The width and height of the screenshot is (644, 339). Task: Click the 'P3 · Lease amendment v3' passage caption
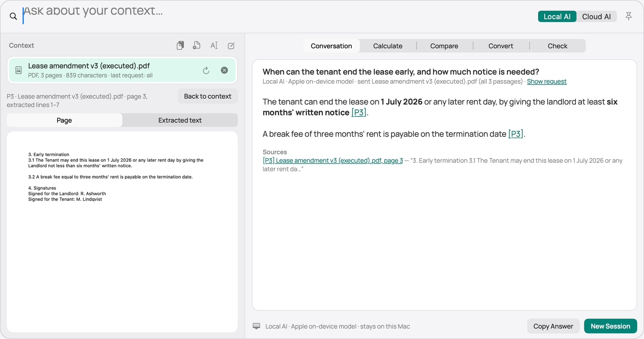point(77,100)
